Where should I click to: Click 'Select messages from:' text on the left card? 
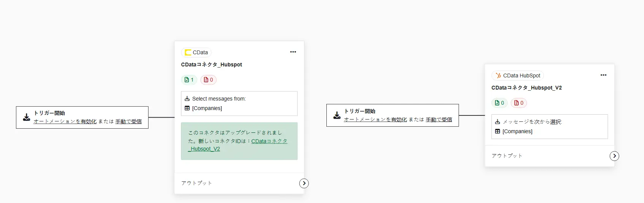point(219,99)
